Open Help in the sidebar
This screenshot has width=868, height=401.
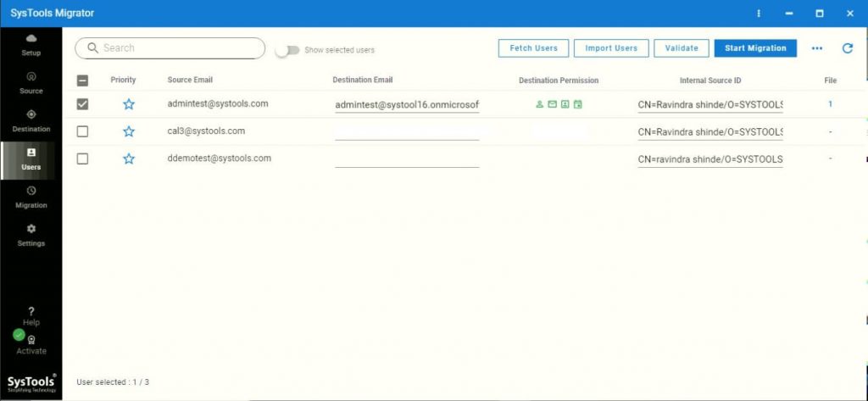(x=31, y=316)
